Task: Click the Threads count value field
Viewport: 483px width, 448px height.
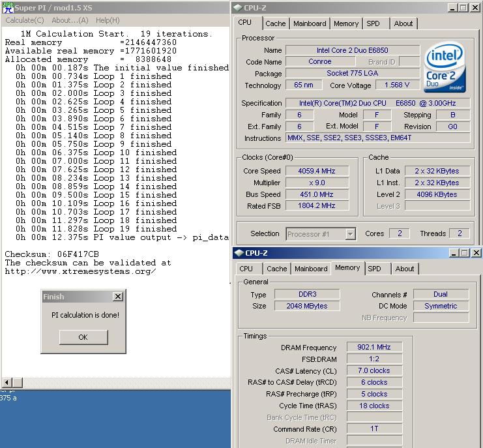Action: 460,233
